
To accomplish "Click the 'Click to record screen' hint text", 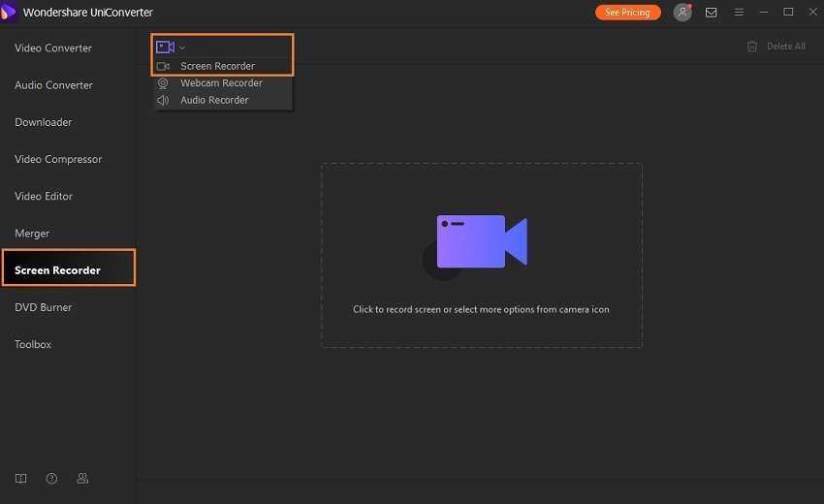I will (x=481, y=309).
